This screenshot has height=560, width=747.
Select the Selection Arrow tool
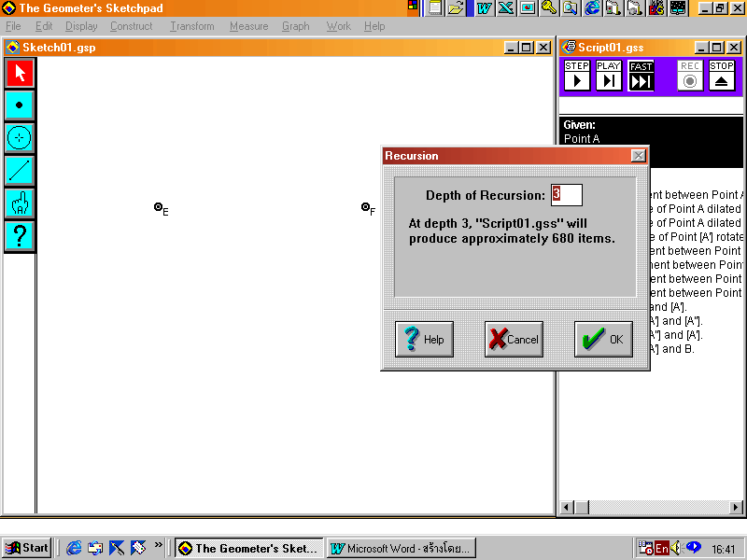20,73
